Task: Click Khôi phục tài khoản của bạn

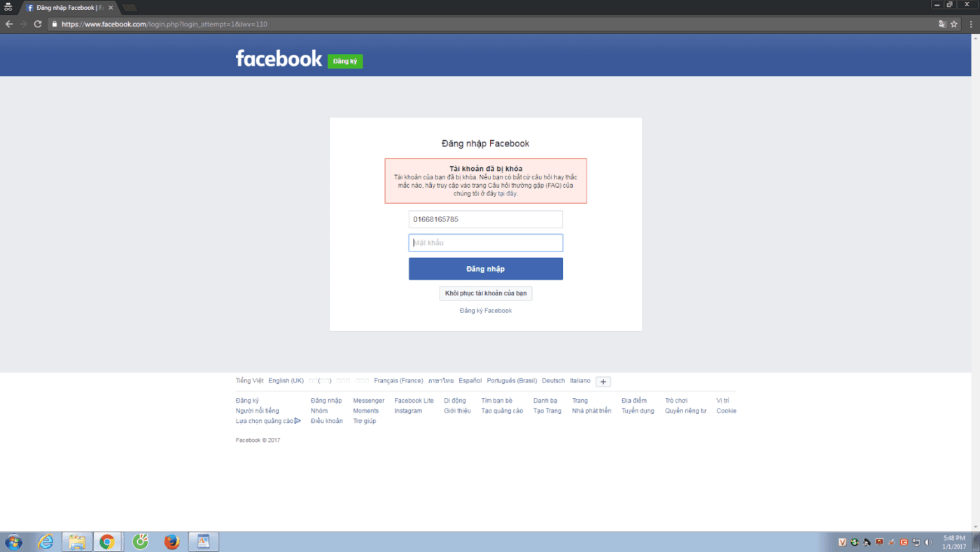Action: click(x=486, y=293)
